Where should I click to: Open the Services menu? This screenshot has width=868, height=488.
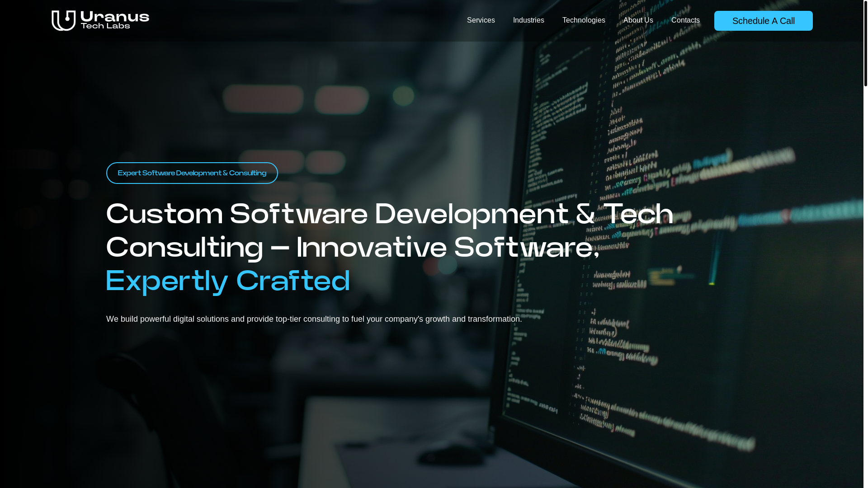481,20
